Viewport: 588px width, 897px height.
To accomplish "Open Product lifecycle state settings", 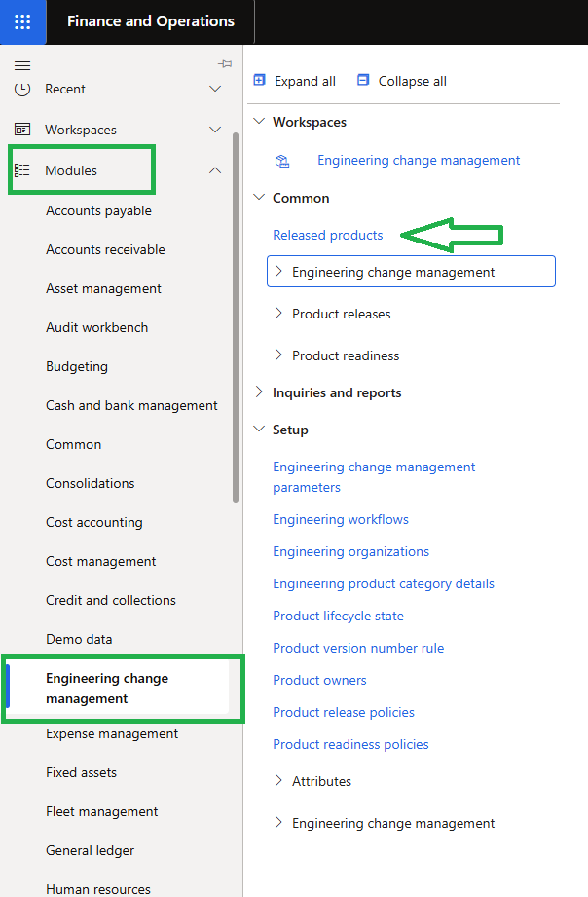I will (338, 616).
